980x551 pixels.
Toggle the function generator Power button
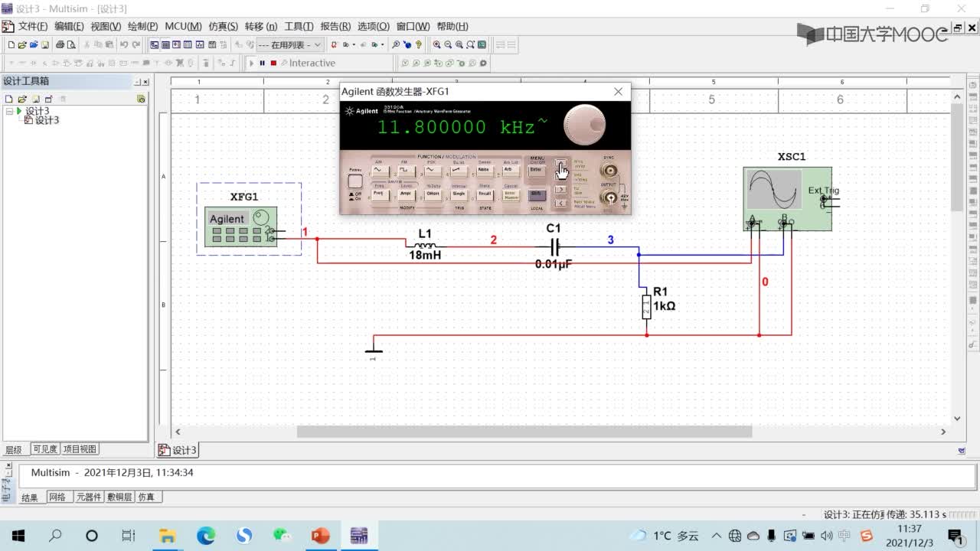[x=355, y=181]
